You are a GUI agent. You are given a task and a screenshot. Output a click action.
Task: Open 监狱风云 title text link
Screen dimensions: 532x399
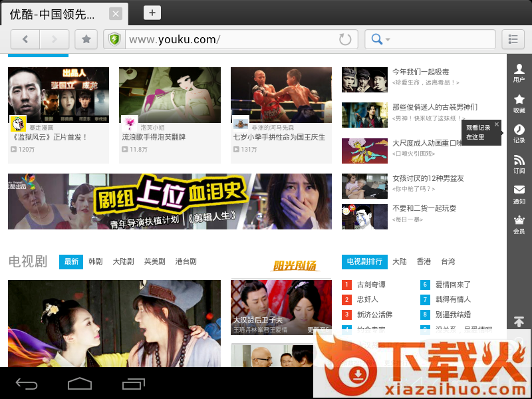pyautogui.click(x=50, y=138)
